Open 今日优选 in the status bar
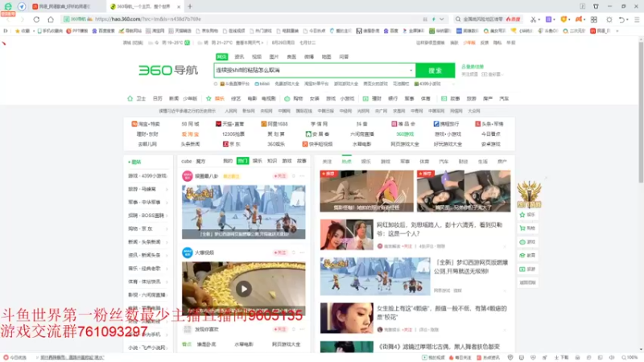Viewport: 644px width, 362px height. pyautogui.click(x=14, y=357)
